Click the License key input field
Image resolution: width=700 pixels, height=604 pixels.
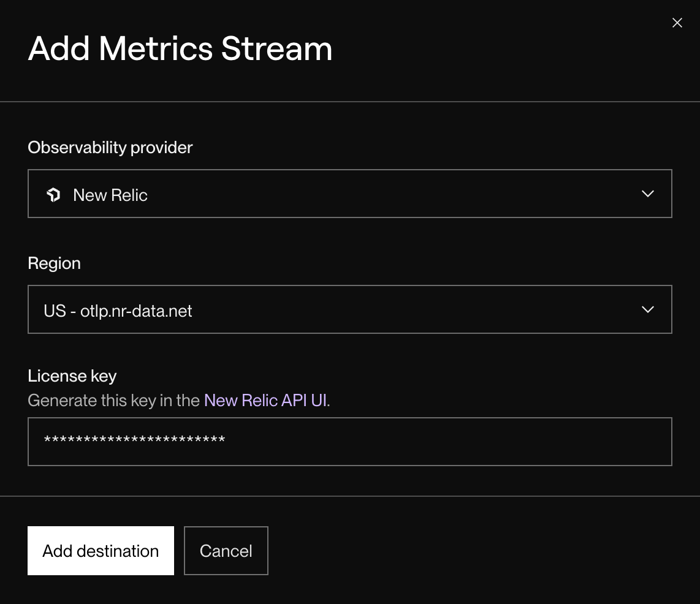tap(349, 441)
